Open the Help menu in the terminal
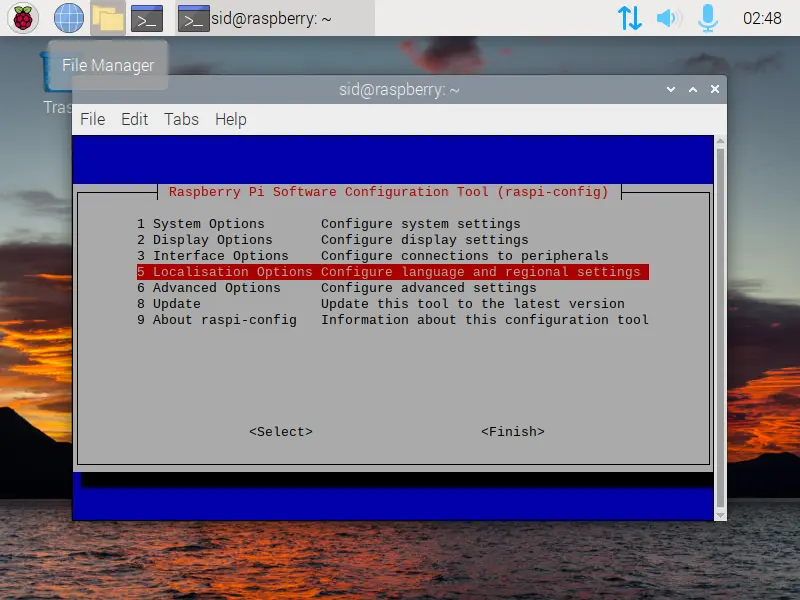 coord(231,119)
